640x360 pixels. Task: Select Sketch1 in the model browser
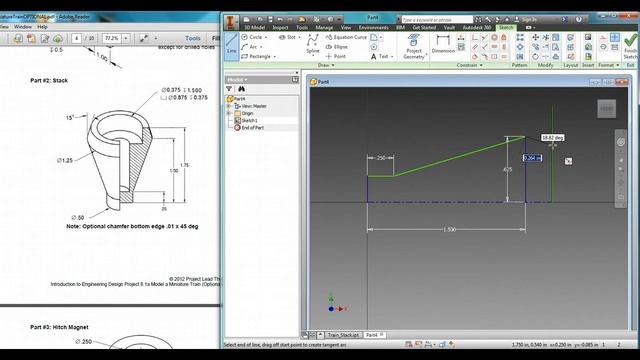pos(249,120)
